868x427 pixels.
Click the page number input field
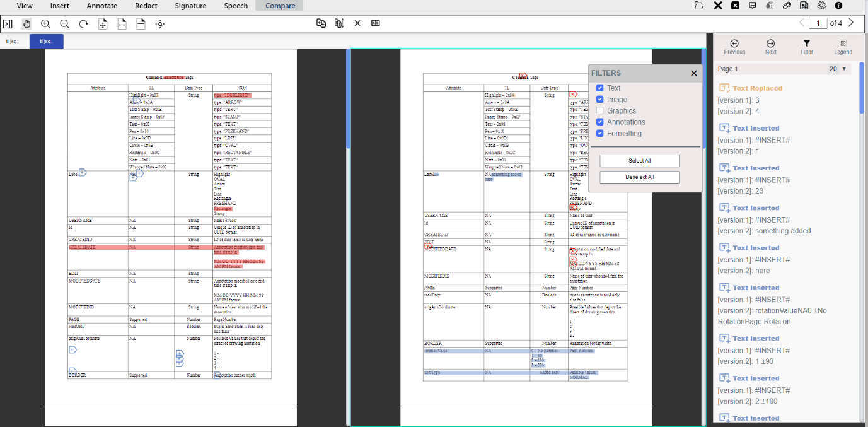pos(818,23)
